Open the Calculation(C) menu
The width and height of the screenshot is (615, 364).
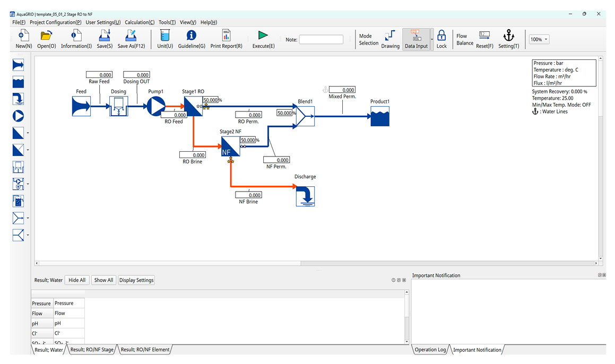[140, 22]
